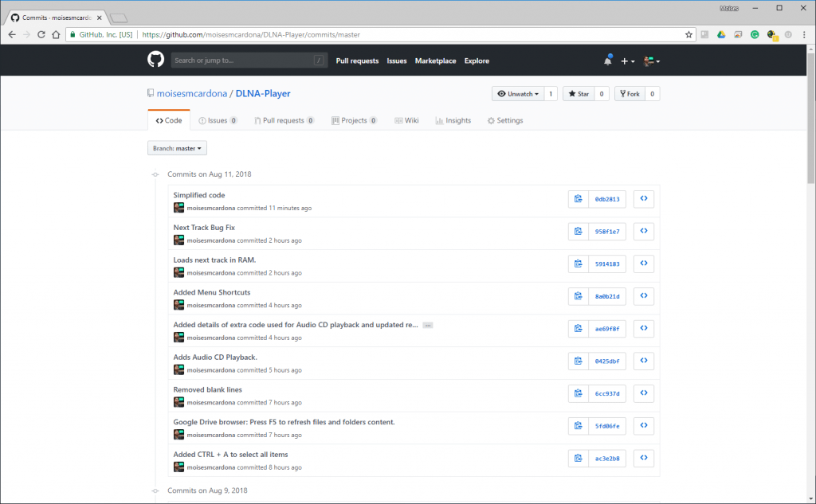Open the notifications bell
The image size is (816, 504).
(608, 61)
